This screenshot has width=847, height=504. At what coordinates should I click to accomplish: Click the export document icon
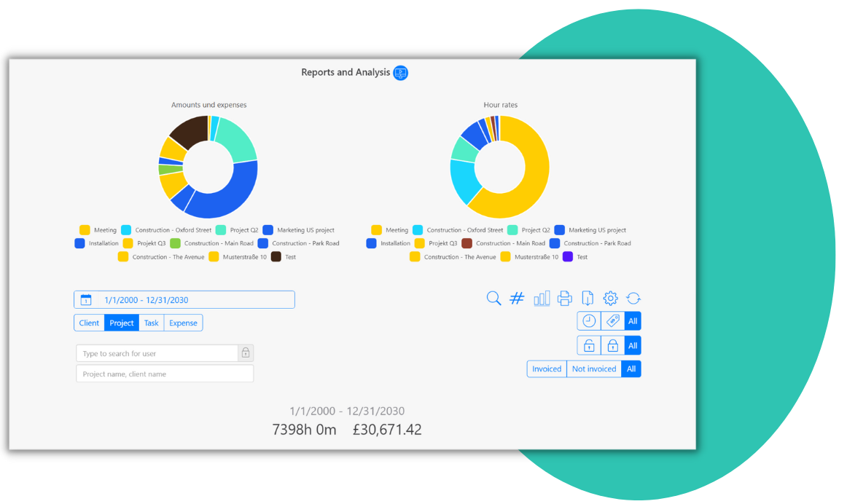pyautogui.click(x=588, y=298)
